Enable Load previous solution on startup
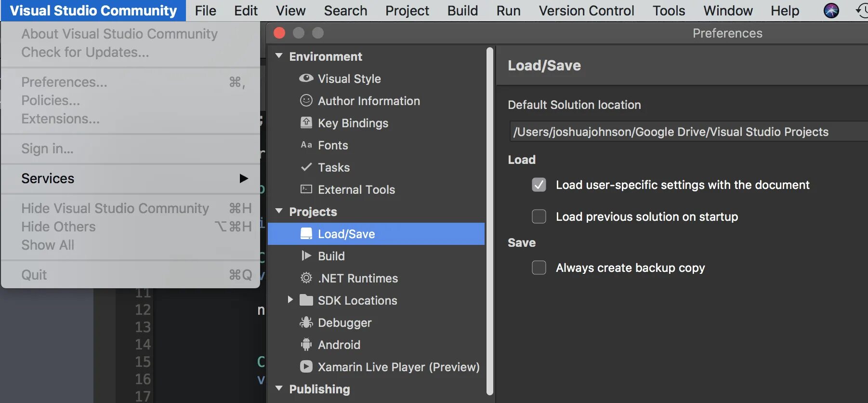 point(539,216)
